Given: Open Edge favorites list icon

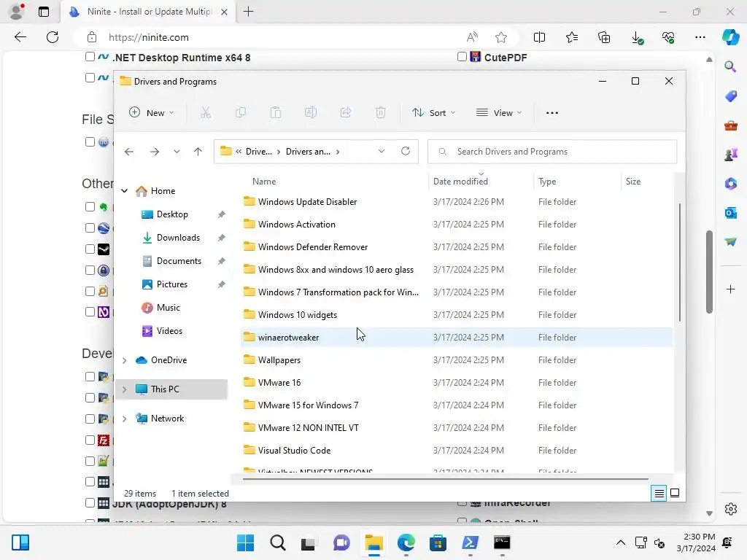Looking at the screenshot, I should (572, 37).
